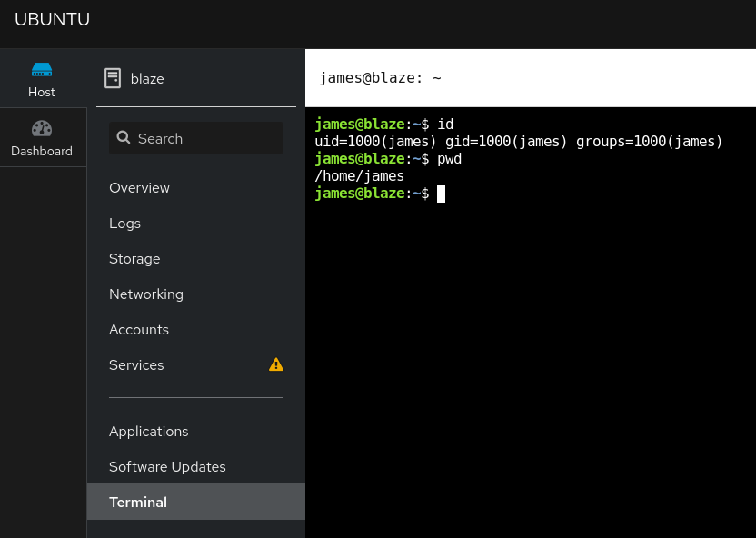Viewport: 756px width, 538px height.
Task: Click the blaze hostname label
Action: (x=147, y=79)
